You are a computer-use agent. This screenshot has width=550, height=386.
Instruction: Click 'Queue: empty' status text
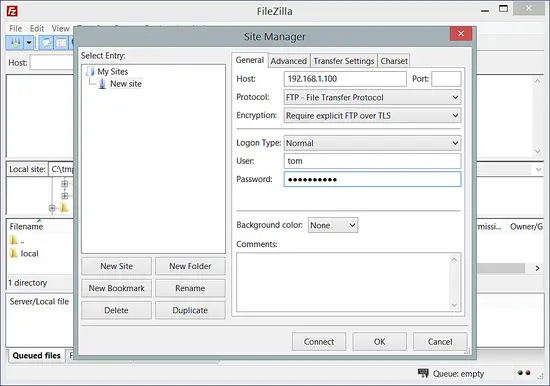click(458, 374)
